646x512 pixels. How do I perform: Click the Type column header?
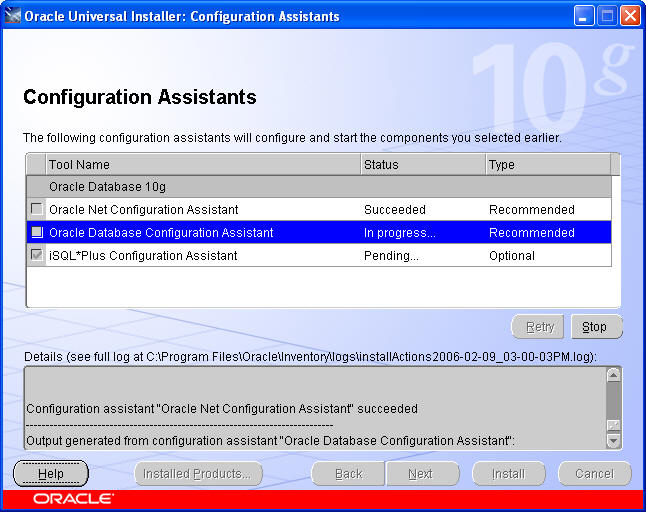click(x=548, y=164)
